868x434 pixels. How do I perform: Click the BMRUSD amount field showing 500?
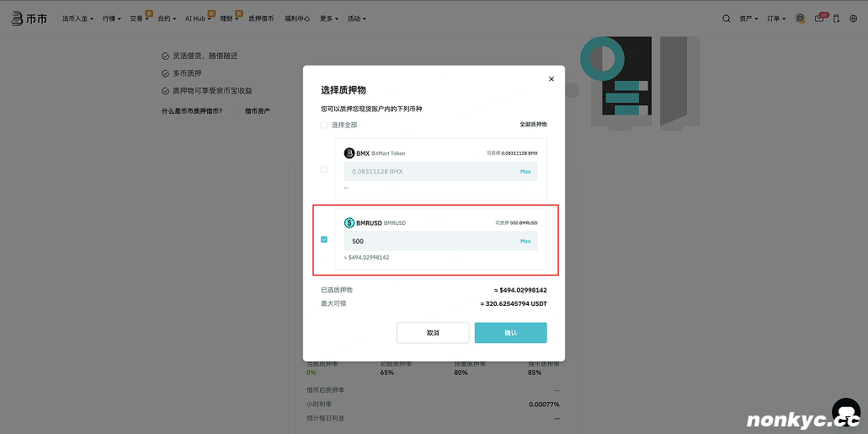click(x=429, y=241)
